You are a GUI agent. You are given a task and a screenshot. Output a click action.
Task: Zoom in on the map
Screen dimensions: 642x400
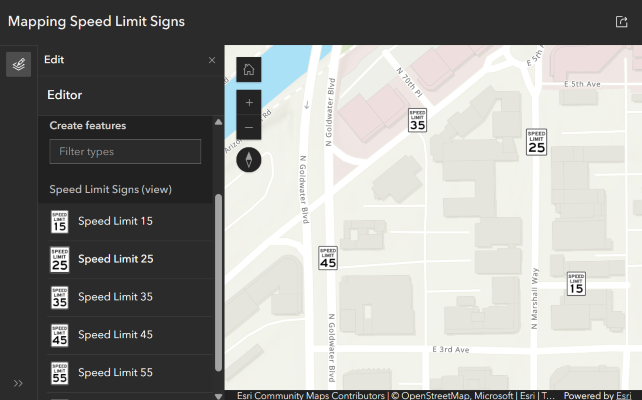coord(249,102)
